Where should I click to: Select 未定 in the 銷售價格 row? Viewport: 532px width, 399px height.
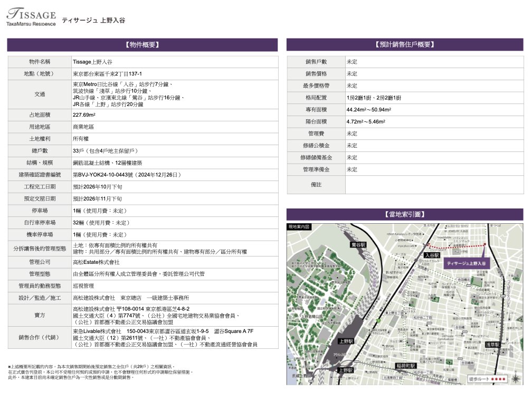point(352,74)
